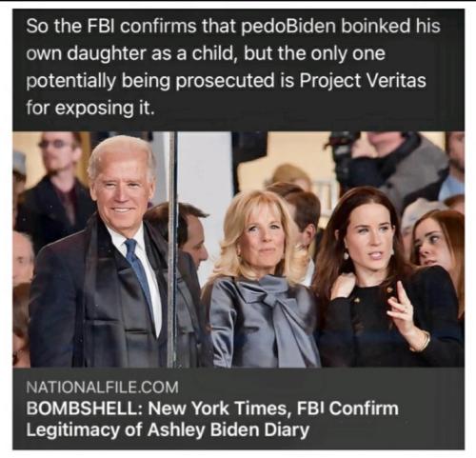Open the NATIONALFILE.COM source domain link
Image resolution: width=476 pixels, height=458 pixels.
click(x=102, y=388)
